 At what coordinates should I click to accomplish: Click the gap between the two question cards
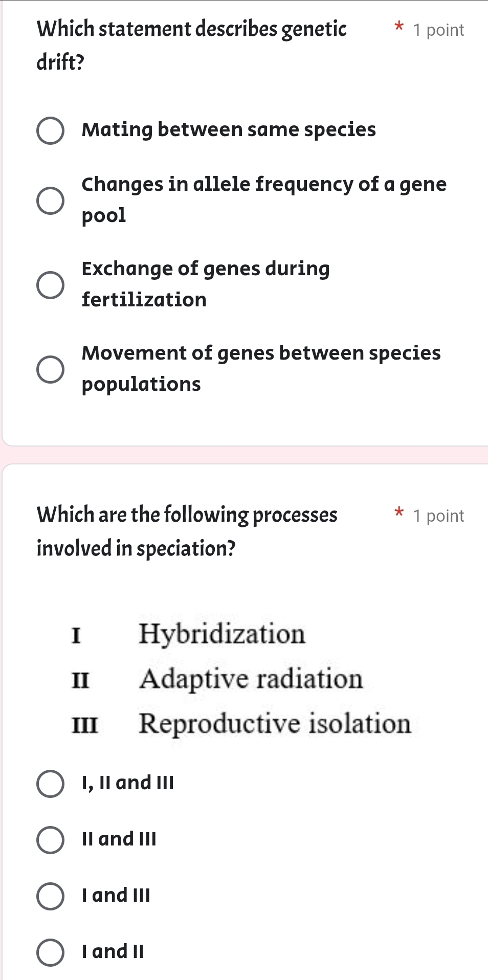244,454
